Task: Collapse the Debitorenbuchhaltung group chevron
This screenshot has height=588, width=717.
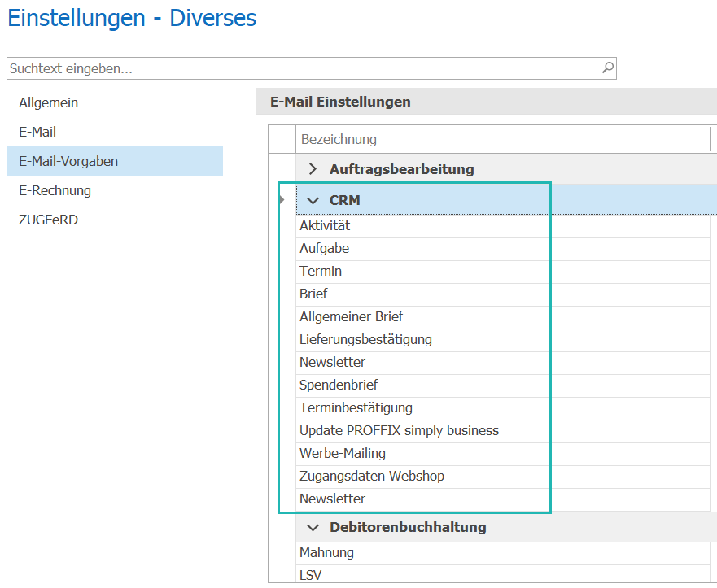Action: (x=313, y=527)
